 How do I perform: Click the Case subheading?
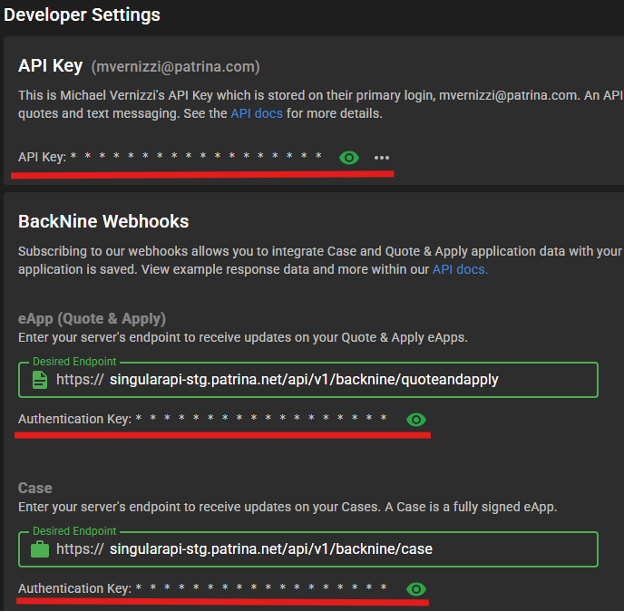[x=35, y=488]
